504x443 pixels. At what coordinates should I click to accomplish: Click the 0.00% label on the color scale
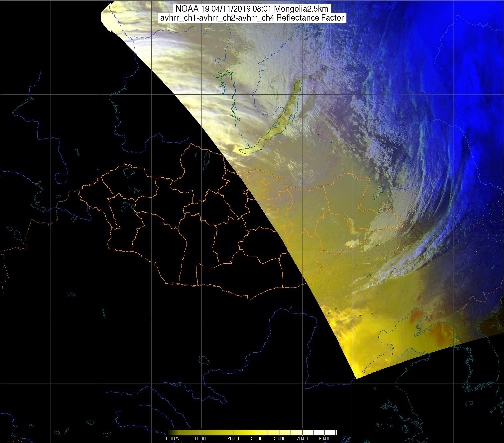[172, 438]
